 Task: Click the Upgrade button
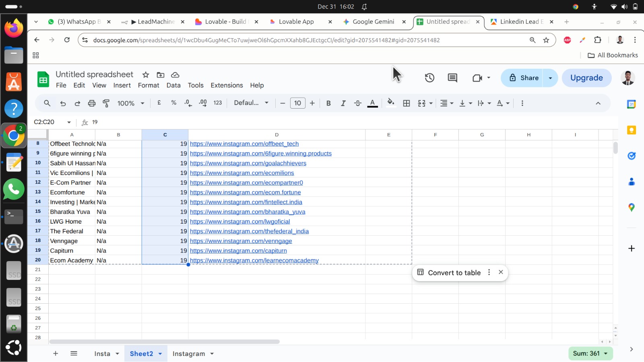586,78
